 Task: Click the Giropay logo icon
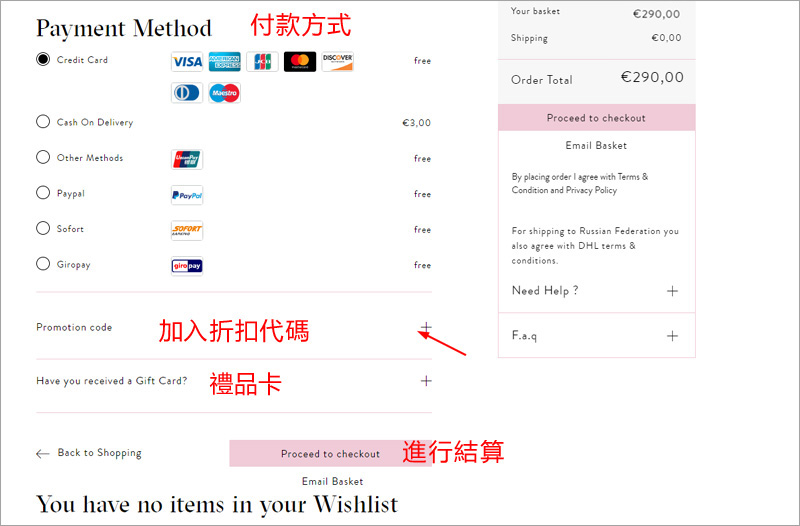(187, 266)
